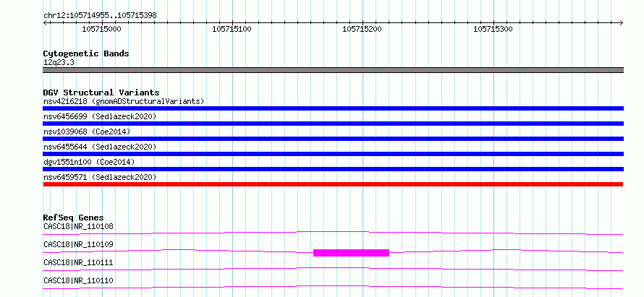Click the nsv1039068 (Coe2014) label
Screen dimensions: 644x297
[x=87, y=132]
